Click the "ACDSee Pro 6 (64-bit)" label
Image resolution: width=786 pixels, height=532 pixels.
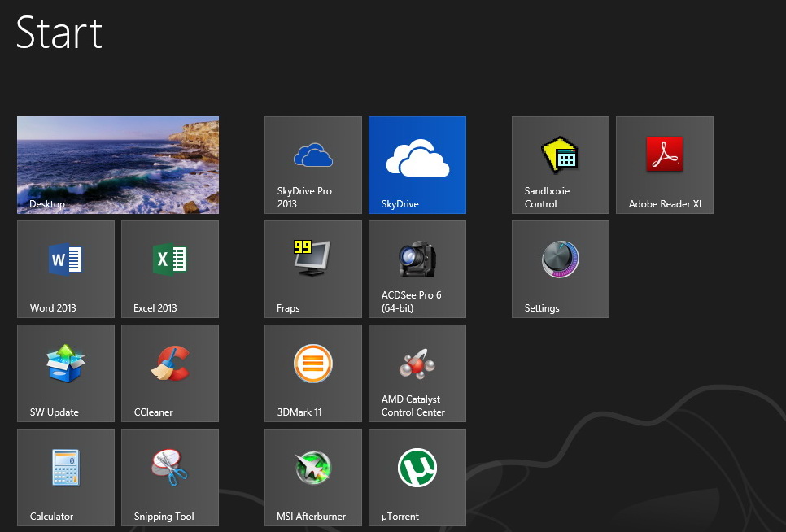click(x=412, y=302)
